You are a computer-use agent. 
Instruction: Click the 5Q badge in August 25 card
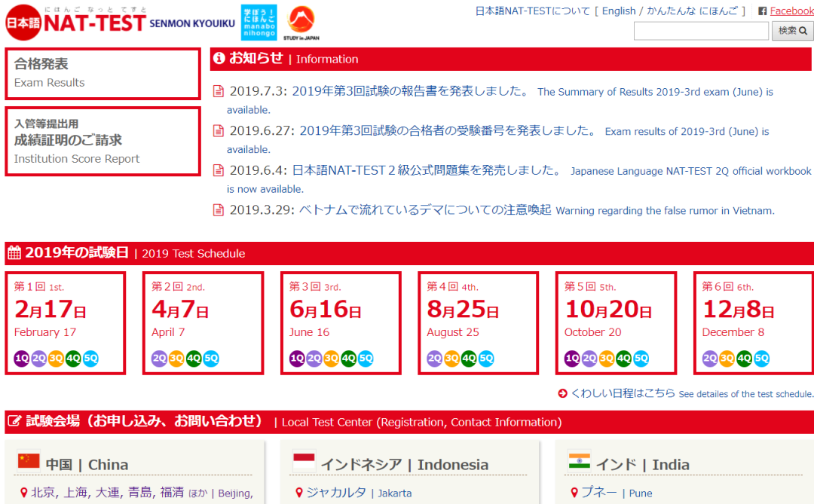(486, 358)
